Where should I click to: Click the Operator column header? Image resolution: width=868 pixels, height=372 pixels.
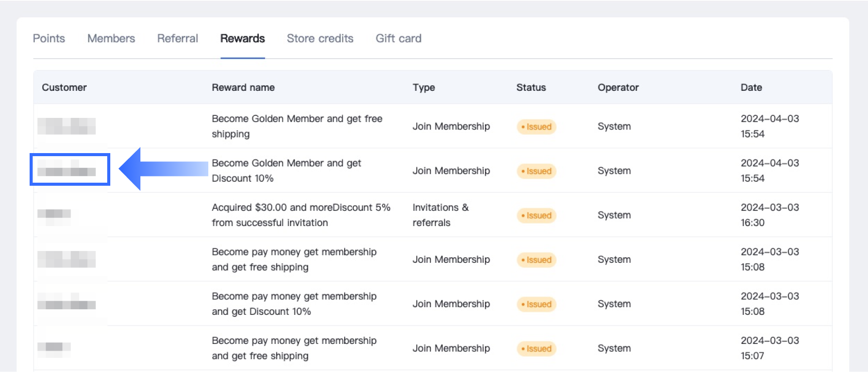(x=618, y=87)
